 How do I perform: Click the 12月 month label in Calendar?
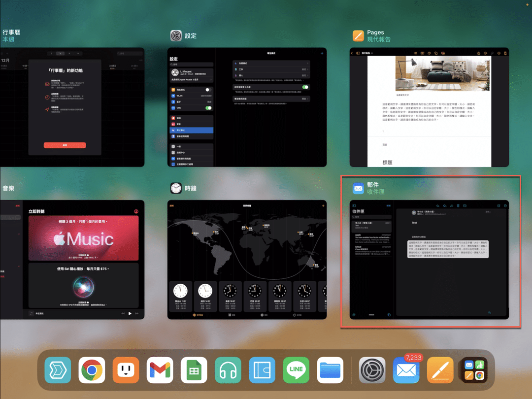point(5,60)
